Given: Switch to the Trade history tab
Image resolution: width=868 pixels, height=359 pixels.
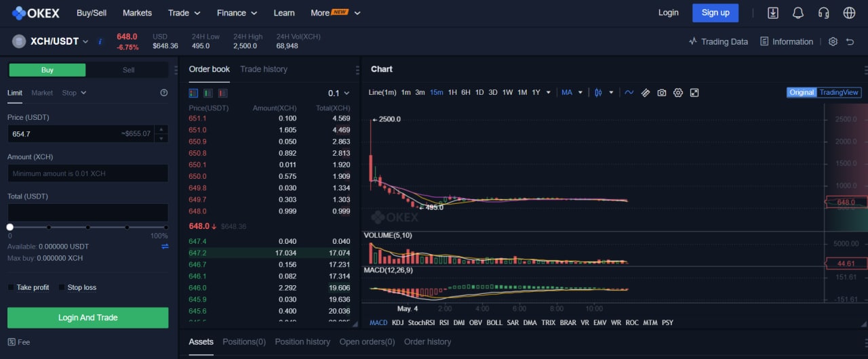Looking at the screenshot, I should 264,69.
